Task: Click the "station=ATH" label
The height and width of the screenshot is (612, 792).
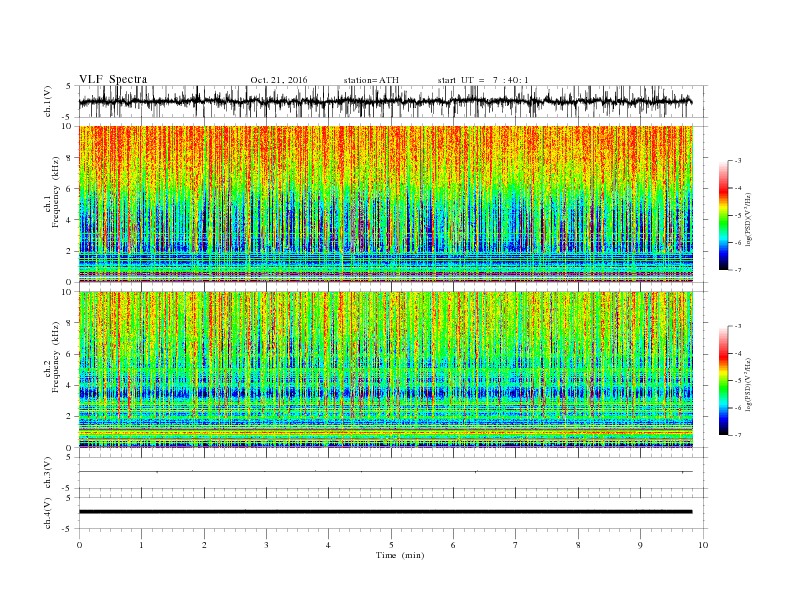Action: (371, 80)
